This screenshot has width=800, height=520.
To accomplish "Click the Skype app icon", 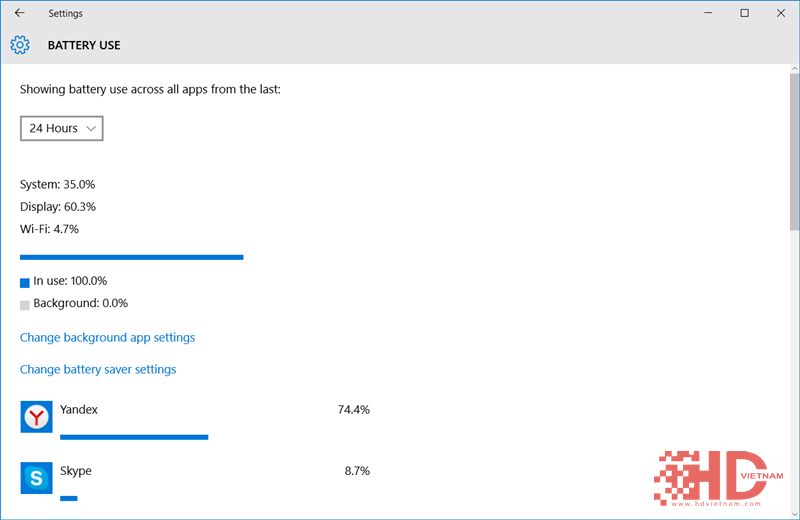I will (x=36, y=478).
